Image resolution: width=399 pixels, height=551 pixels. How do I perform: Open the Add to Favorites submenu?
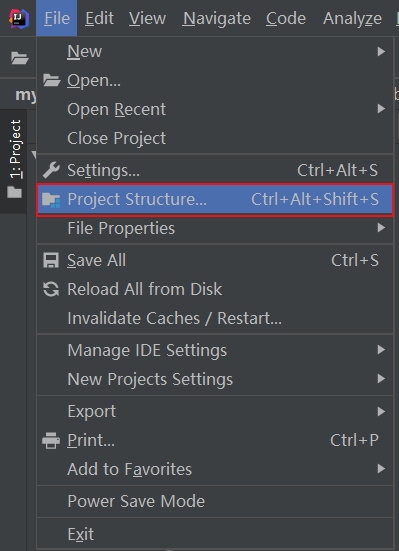coord(215,469)
